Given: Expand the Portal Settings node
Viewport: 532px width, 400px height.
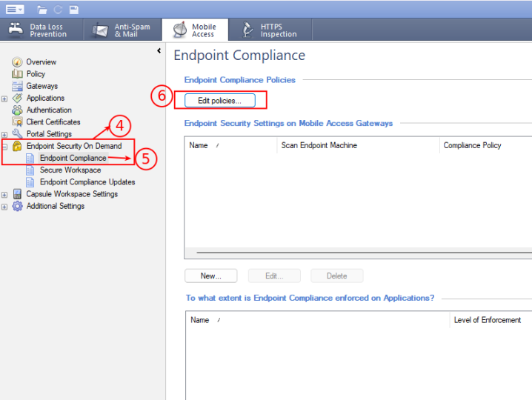Looking at the screenshot, I should pos(5,135).
